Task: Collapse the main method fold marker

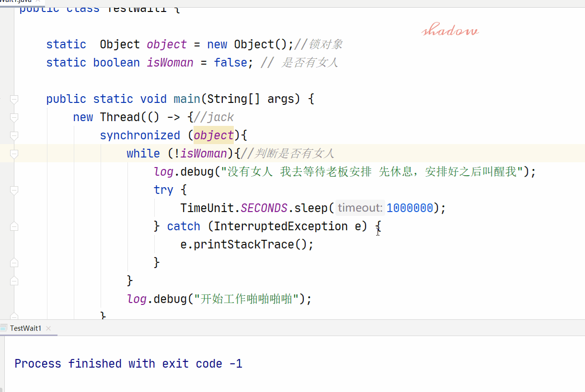Action: click(14, 99)
